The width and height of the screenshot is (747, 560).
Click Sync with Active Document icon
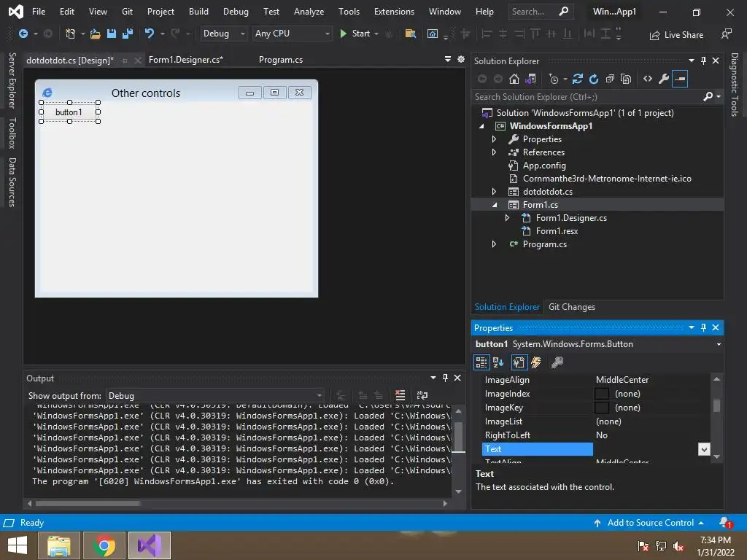tap(578, 79)
